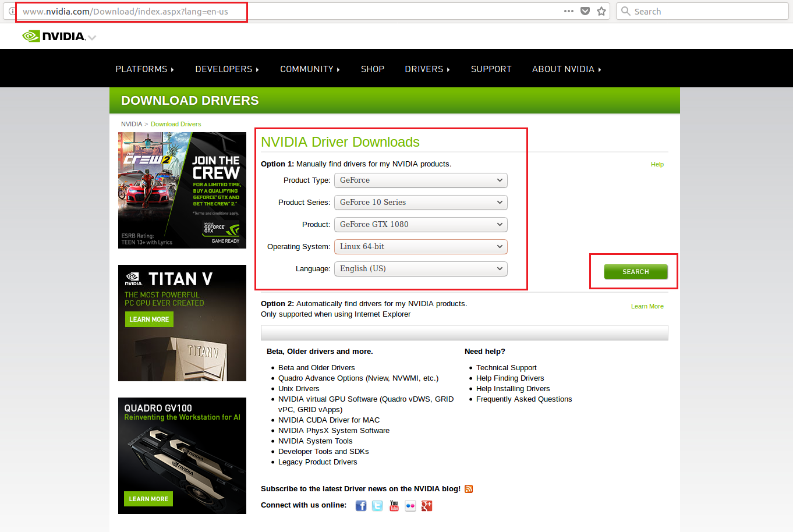This screenshot has width=793, height=532.
Task: Open the site info icon in address bar
Action: click(12, 11)
